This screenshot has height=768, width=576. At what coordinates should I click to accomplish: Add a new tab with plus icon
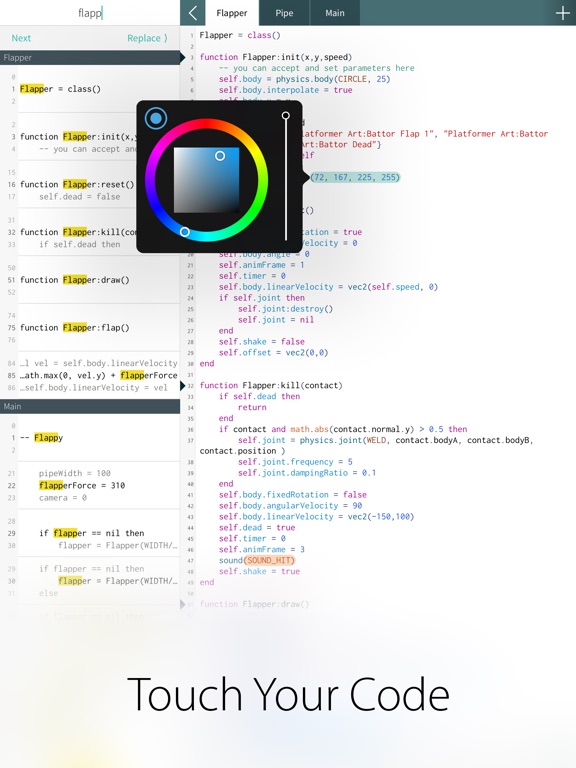563,13
